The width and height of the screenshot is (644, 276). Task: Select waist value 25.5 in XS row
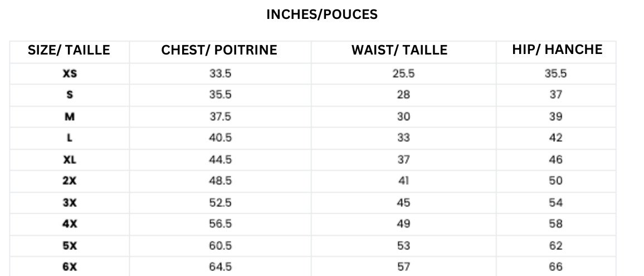(403, 74)
